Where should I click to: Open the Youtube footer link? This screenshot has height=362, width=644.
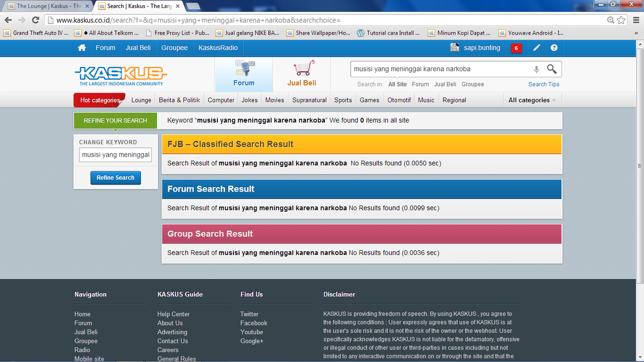coord(252,332)
